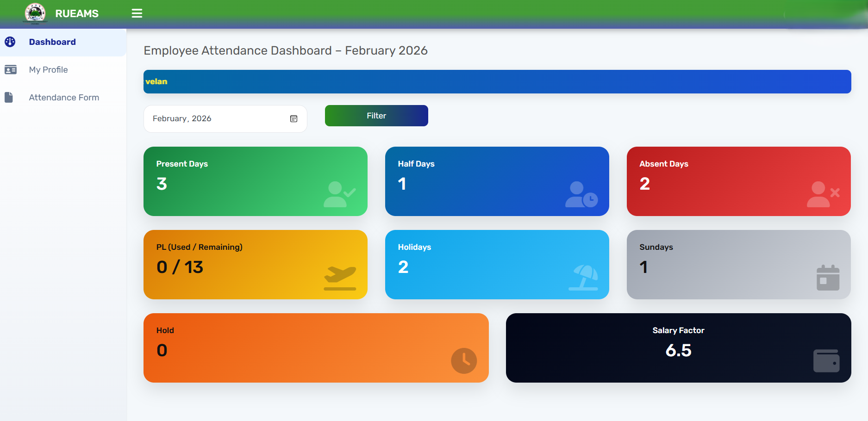Click the wallet icon on Salary Factor card

pos(827,360)
